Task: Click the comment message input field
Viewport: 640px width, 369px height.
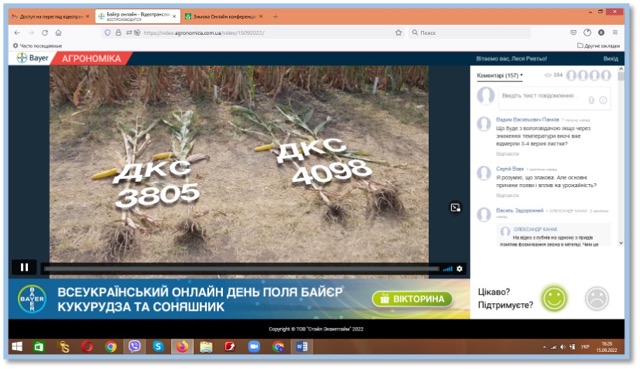Action: click(x=554, y=98)
